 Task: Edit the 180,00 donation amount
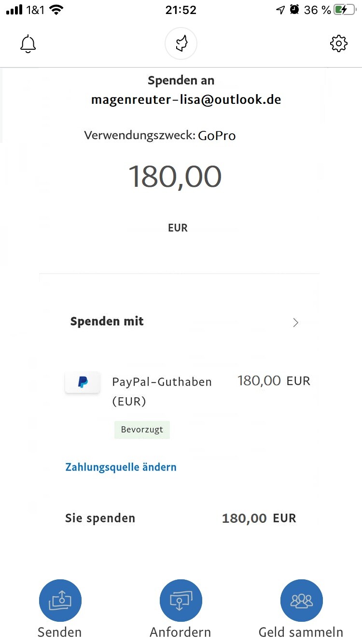click(175, 176)
